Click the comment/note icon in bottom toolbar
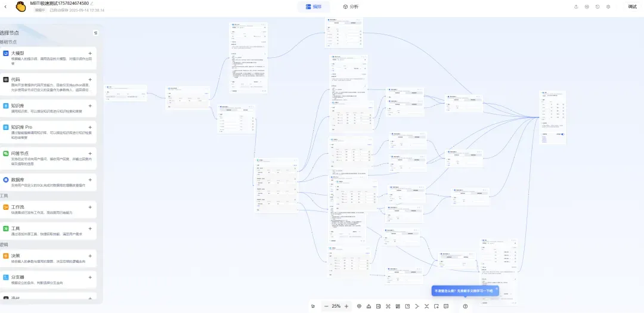Viewport: 644px width, 313px height. click(446, 306)
